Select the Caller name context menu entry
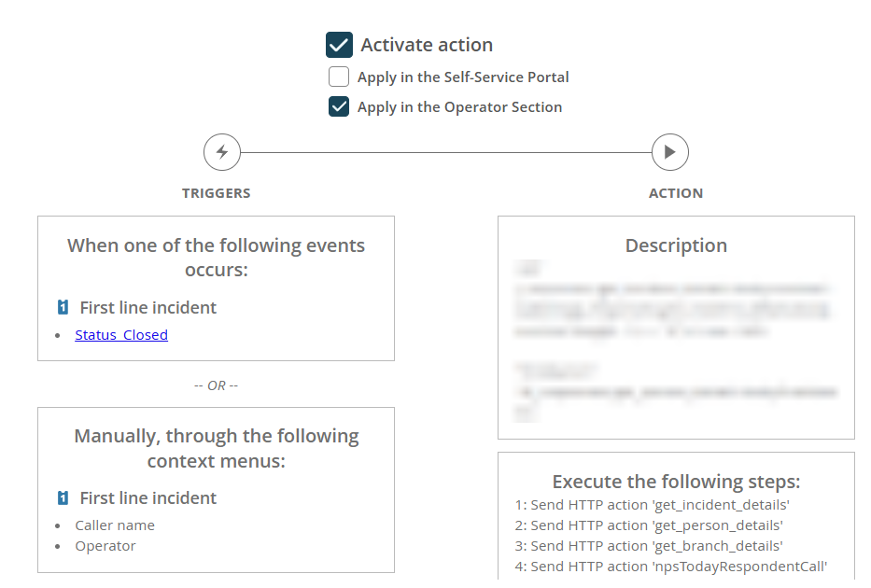This screenshot has width=871, height=588. click(x=105, y=525)
